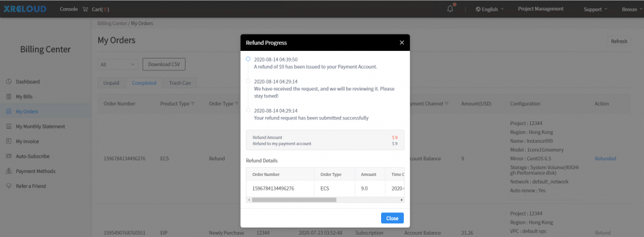This screenshot has width=644, height=237.
Task: Click Mirror : CentOS 6.5 text
Action: tap(531, 158)
